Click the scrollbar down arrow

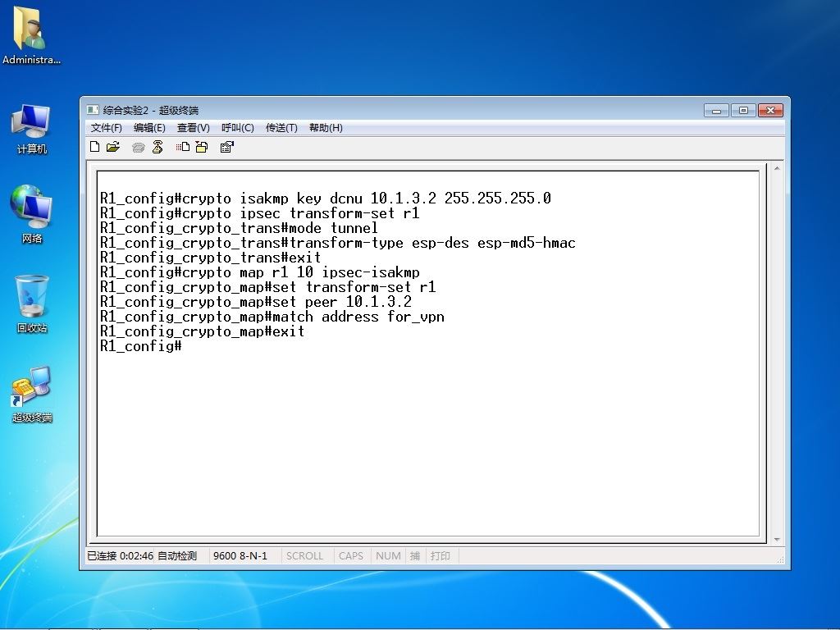click(777, 539)
